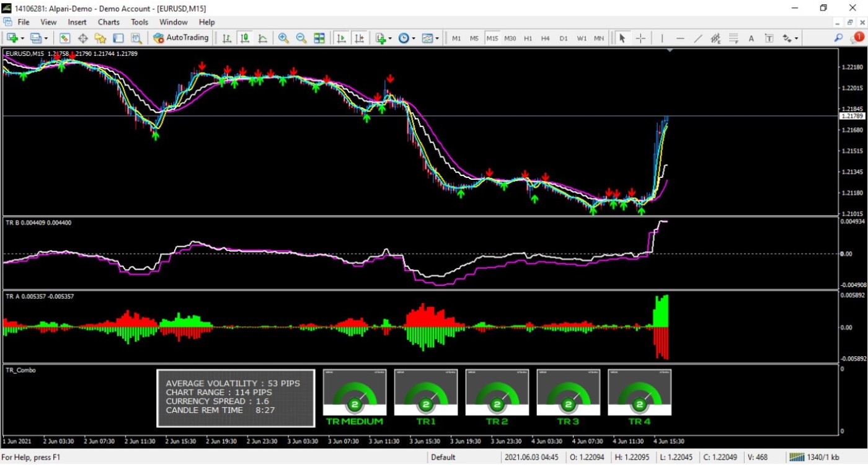Expand the New Chart dropdown arrow
The height and width of the screenshot is (465, 868).
point(22,38)
